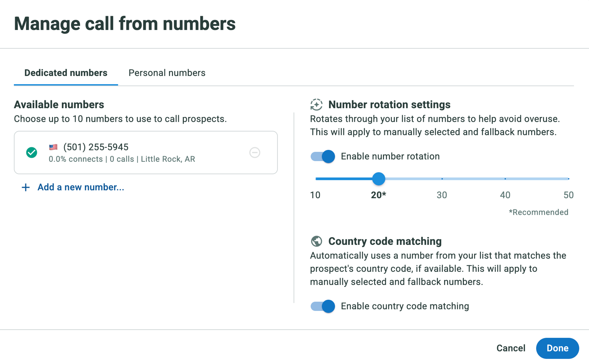Image resolution: width=589 pixels, height=364 pixels.
Task: Open the Personal numbers tab
Action: (x=167, y=73)
